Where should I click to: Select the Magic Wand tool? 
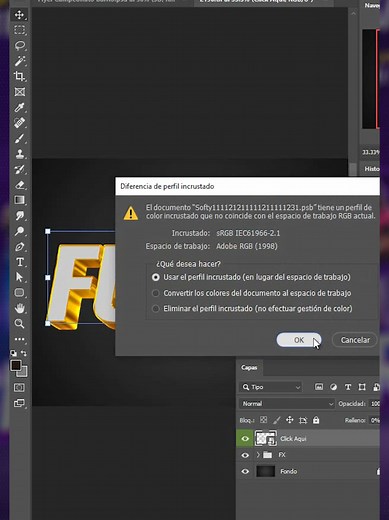coord(19,61)
